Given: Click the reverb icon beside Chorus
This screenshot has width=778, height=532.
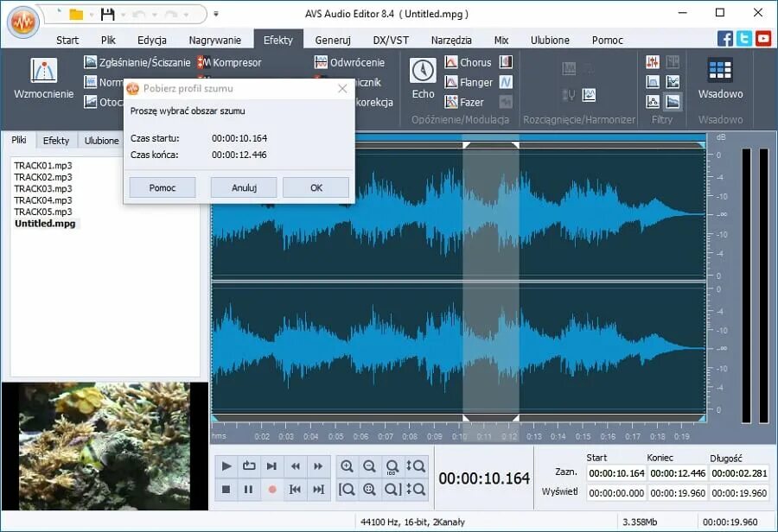Looking at the screenshot, I should (506, 62).
